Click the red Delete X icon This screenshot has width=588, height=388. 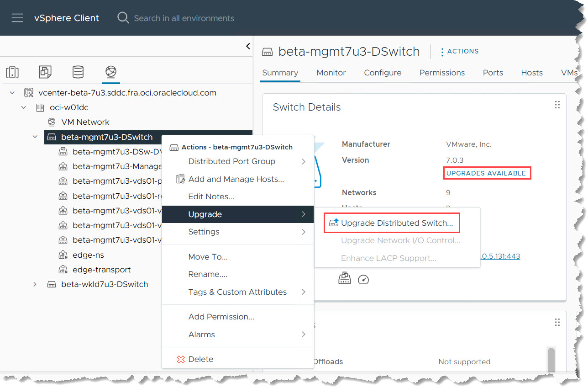(181, 359)
